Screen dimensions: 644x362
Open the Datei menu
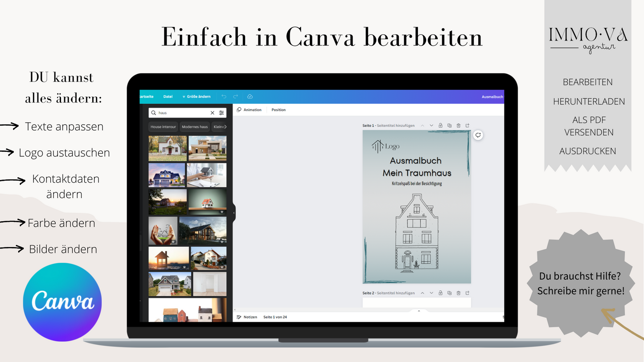(x=168, y=97)
